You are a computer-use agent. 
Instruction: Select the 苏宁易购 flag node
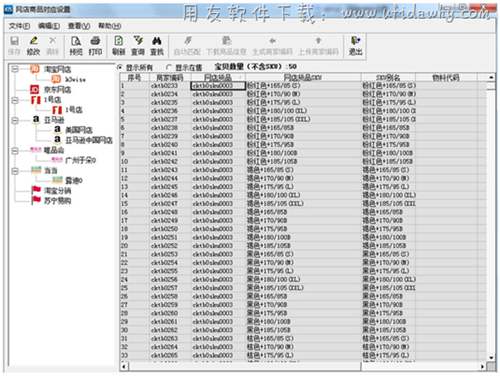click(57, 201)
